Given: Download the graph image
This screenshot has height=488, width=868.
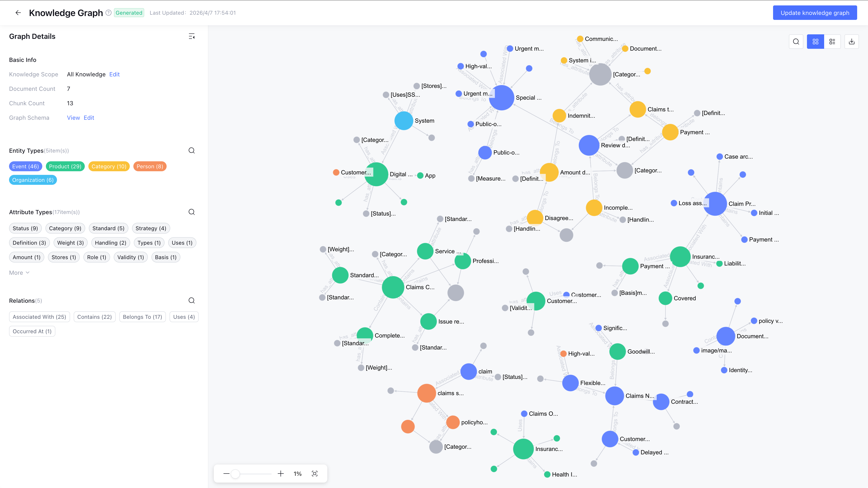Looking at the screenshot, I should pos(851,41).
